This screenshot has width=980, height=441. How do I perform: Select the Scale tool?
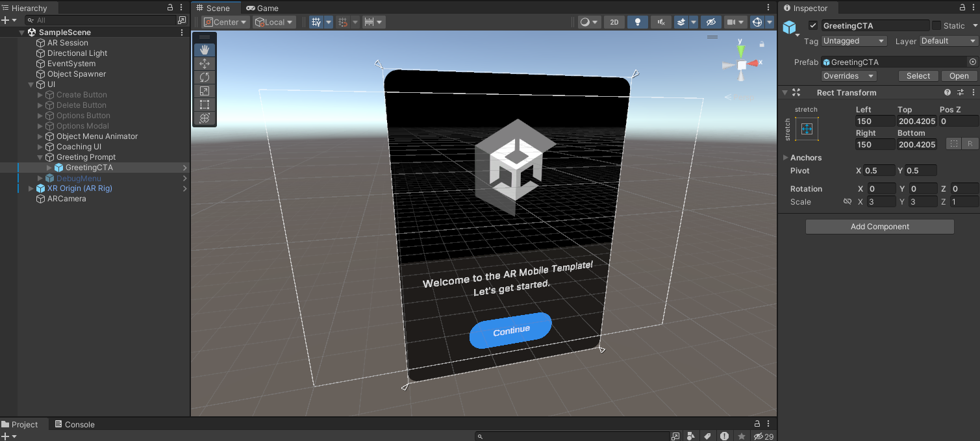click(205, 90)
